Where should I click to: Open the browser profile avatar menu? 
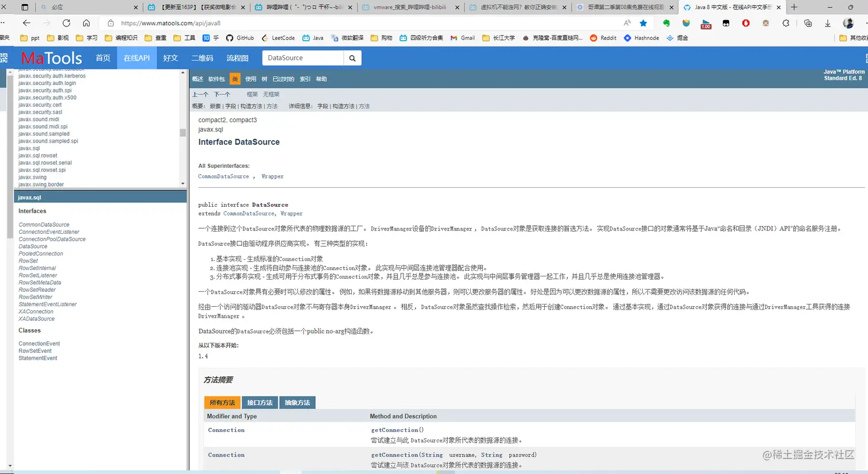[848, 23]
